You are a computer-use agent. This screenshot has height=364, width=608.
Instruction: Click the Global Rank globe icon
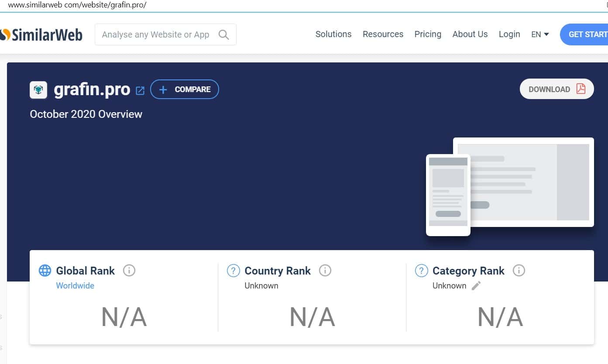point(45,271)
